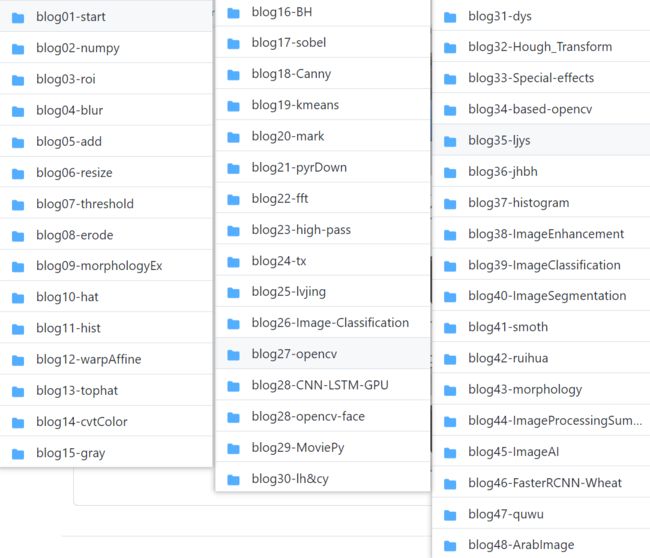Open the blog08-erode folder
This screenshot has width=650, height=558.
[x=106, y=235]
